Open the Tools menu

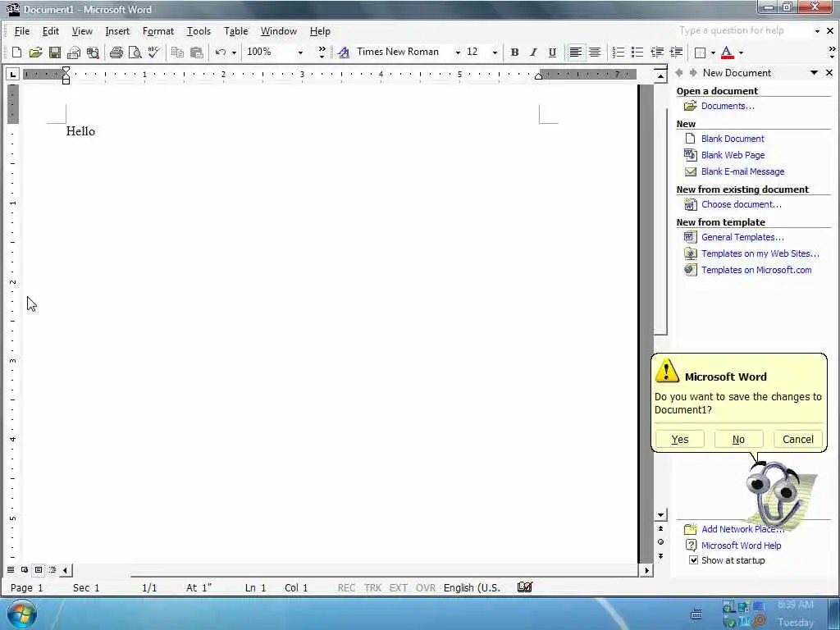[199, 31]
